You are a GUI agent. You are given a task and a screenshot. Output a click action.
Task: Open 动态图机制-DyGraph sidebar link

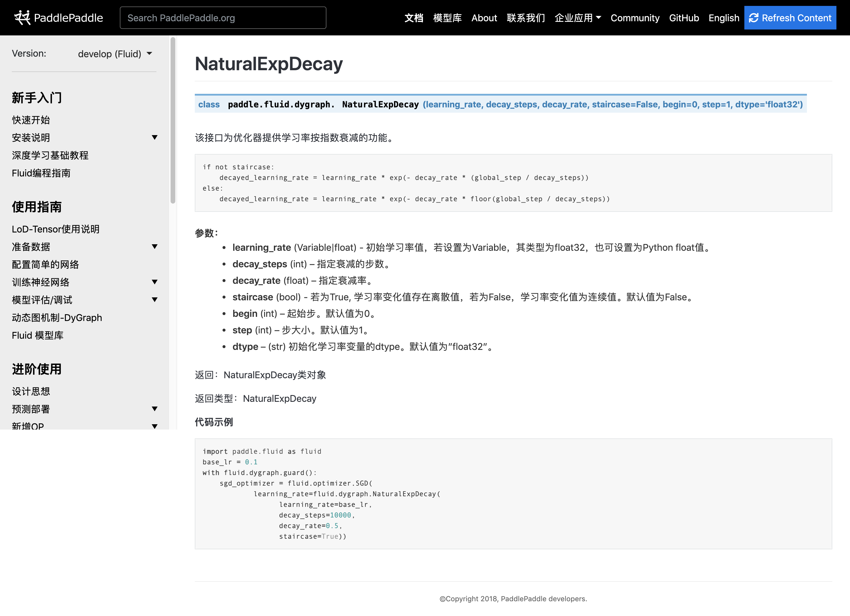57,317
